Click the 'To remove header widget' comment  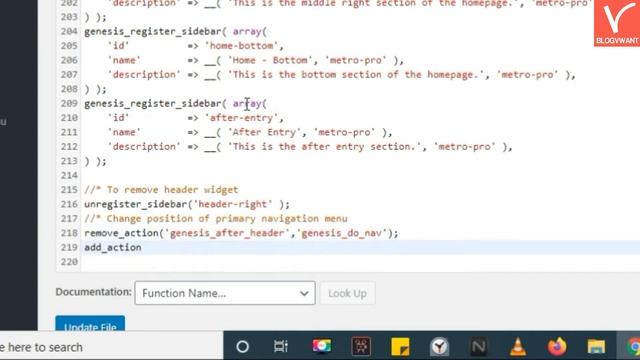[x=161, y=190]
